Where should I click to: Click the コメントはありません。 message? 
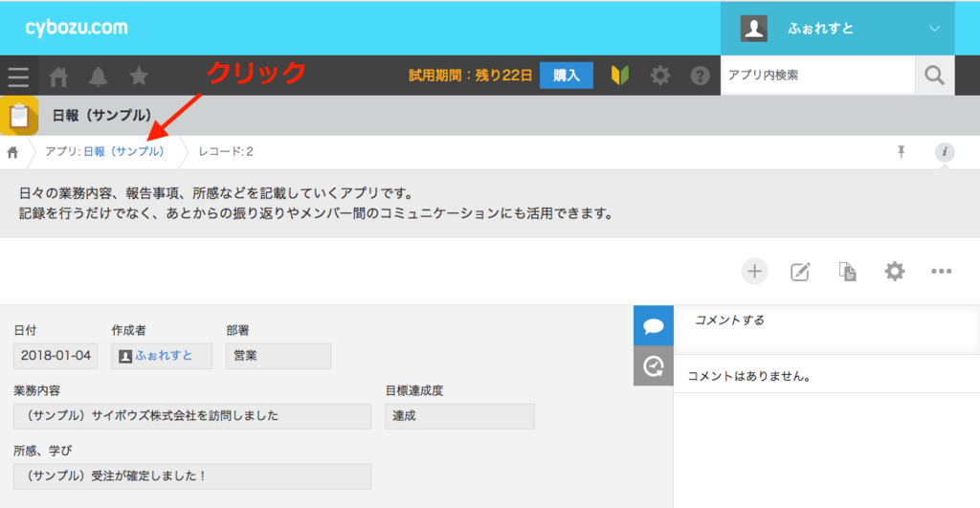pyautogui.click(x=749, y=376)
